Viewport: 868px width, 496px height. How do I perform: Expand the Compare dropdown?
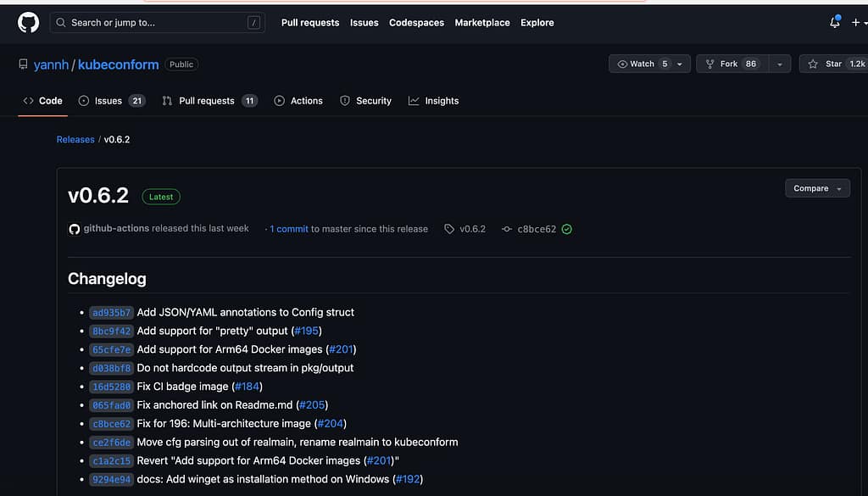click(816, 188)
